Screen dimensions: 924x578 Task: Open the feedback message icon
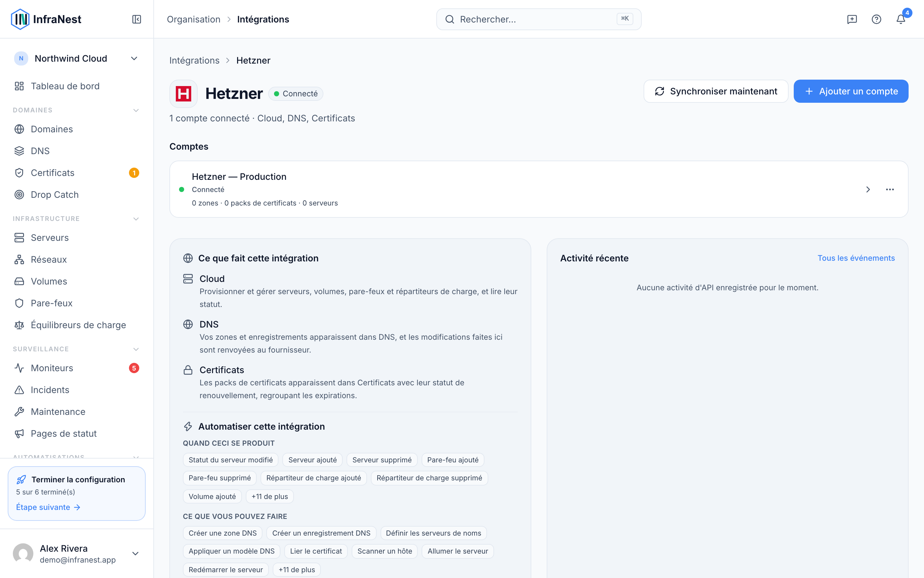pos(852,19)
